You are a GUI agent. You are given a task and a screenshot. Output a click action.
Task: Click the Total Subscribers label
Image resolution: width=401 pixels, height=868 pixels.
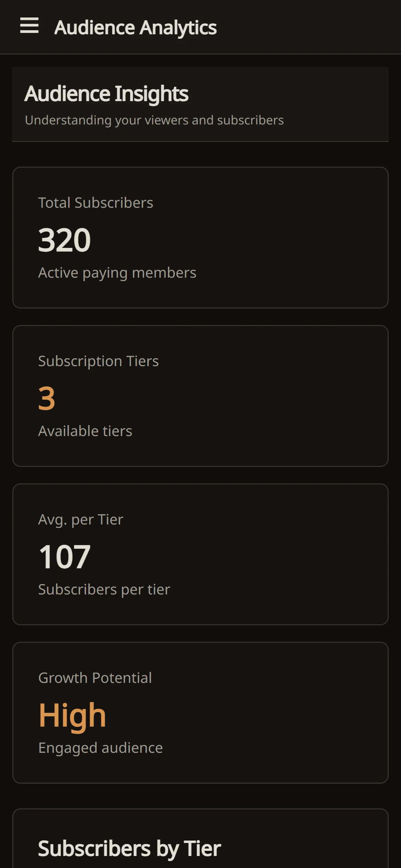coord(96,203)
